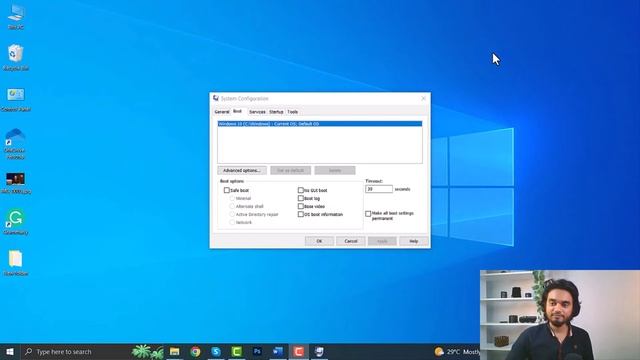
Task: Click the Timeout seconds field
Action: (x=379, y=189)
